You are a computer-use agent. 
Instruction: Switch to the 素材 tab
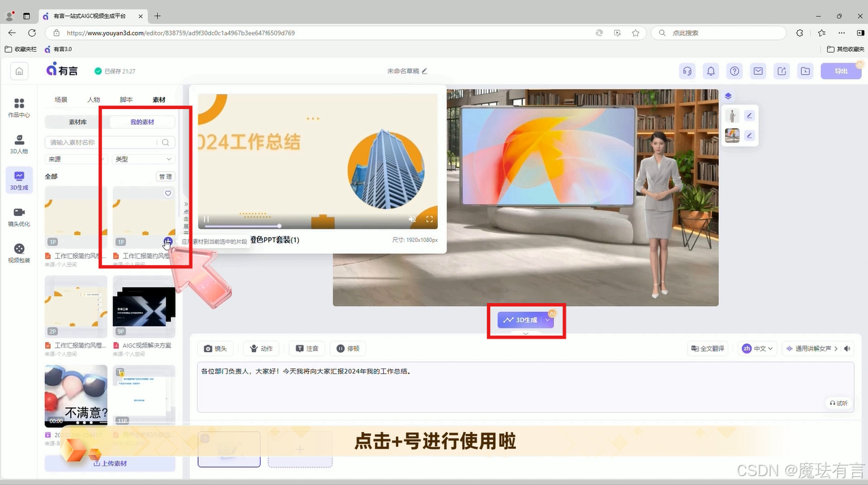[x=159, y=99]
